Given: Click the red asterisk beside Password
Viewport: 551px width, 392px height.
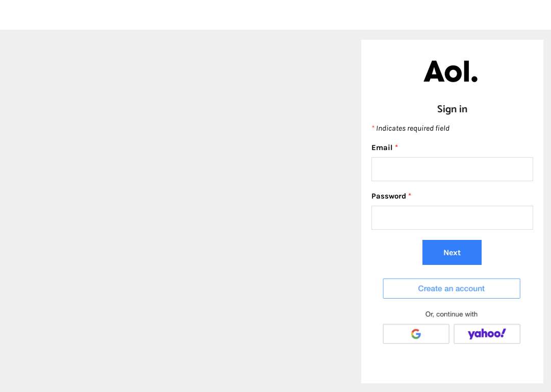Looking at the screenshot, I should click(x=410, y=195).
